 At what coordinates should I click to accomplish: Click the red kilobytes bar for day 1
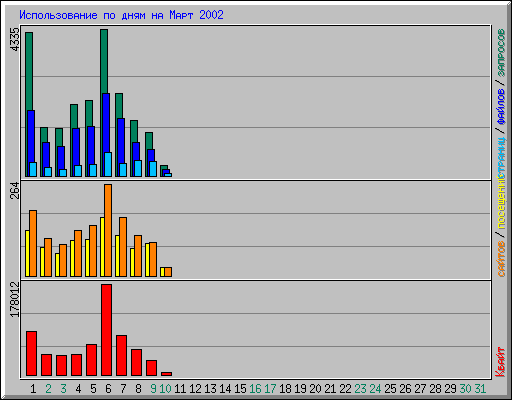click(31, 353)
